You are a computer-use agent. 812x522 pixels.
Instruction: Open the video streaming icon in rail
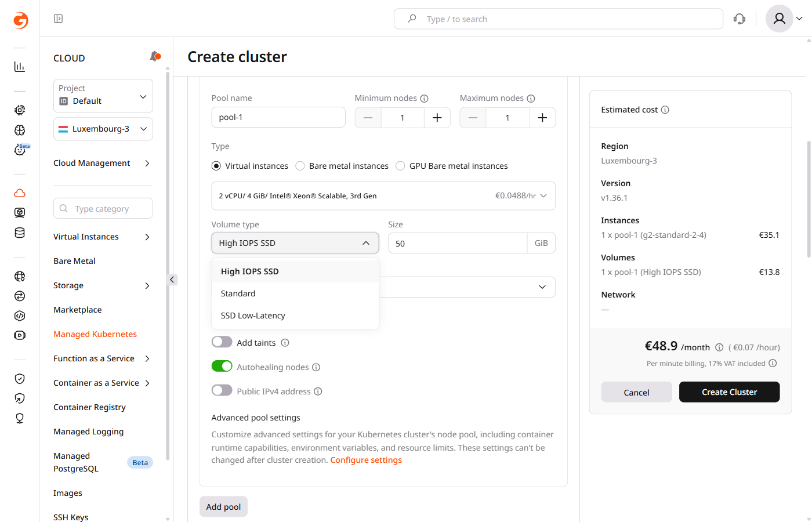20,335
